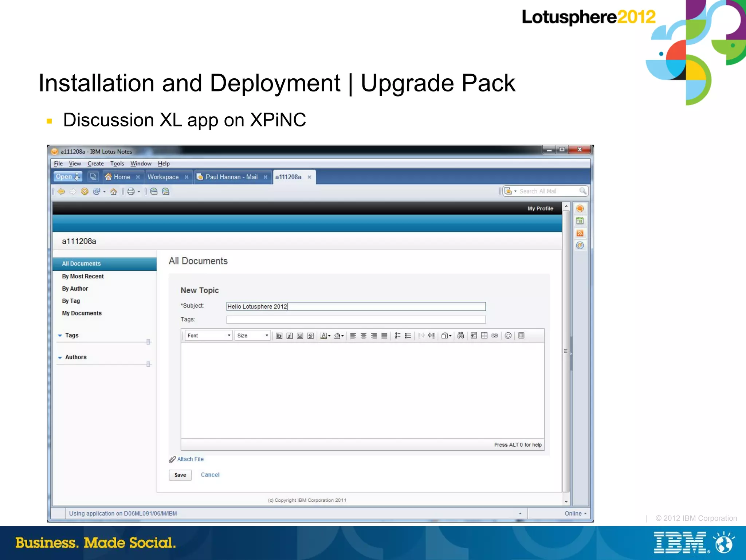Collapse the Tags section

[60, 336]
